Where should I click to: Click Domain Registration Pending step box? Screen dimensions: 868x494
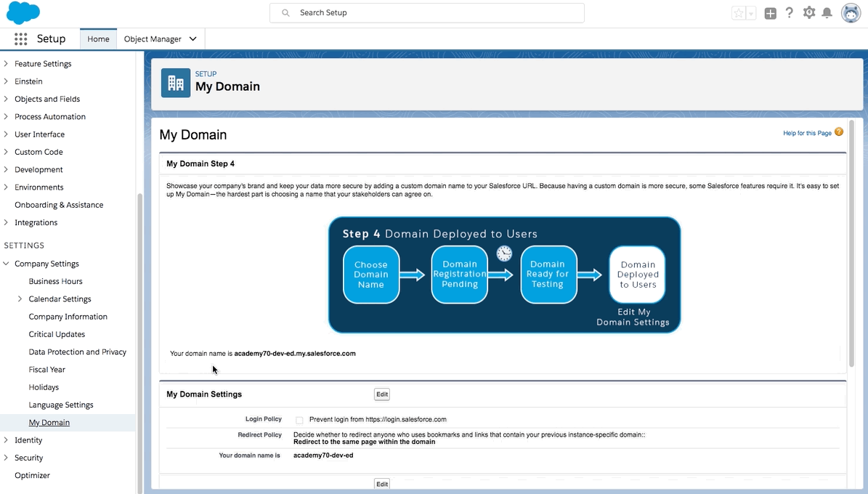tap(460, 275)
